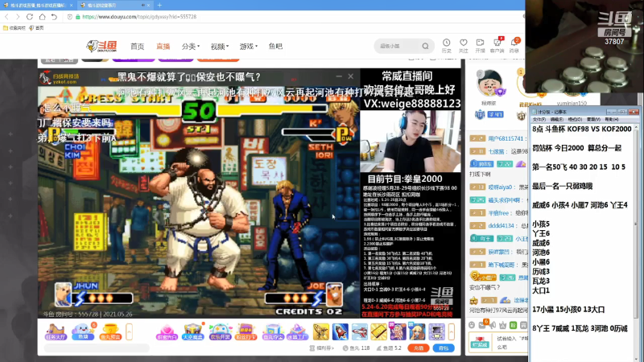Open 关注 follow heart icon
This screenshot has height=362, width=644.
tap(464, 46)
